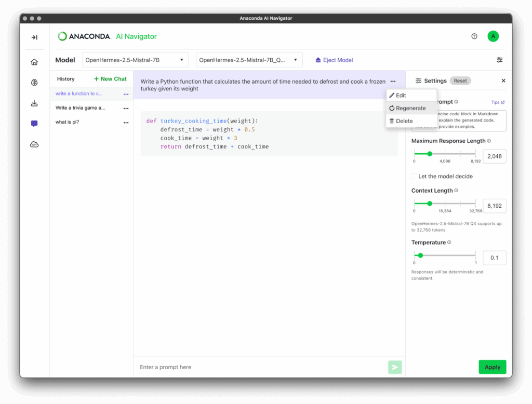Open options for 'what is pi?' chat
The height and width of the screenshot is (404, 532).
[x=126, y=123]
